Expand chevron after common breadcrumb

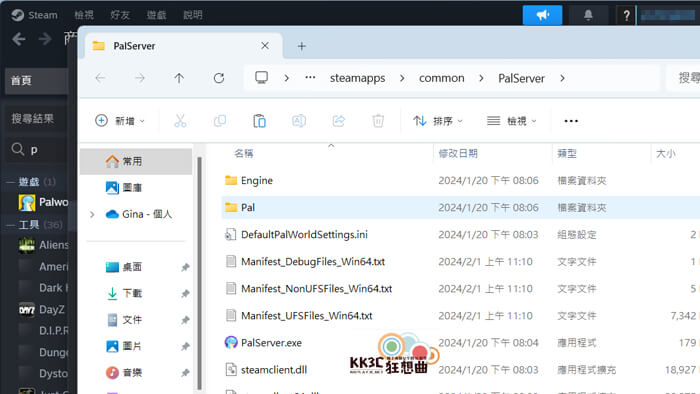481,78
